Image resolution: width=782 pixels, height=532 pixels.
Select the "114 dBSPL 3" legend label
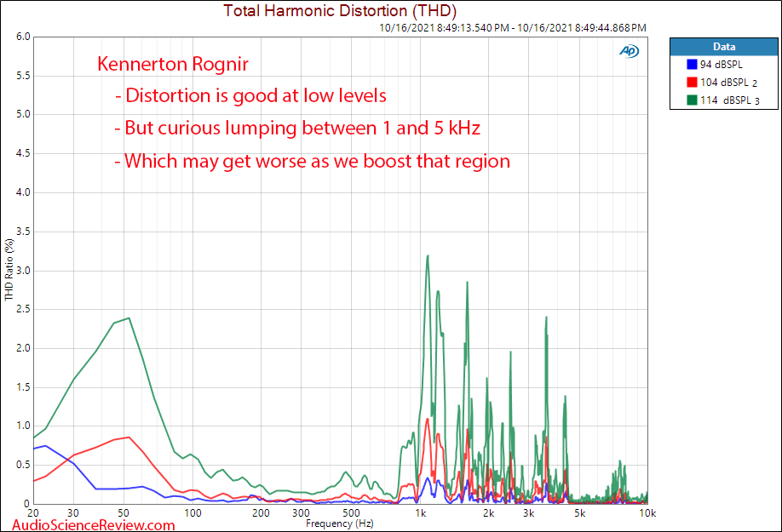pos(730,100)
